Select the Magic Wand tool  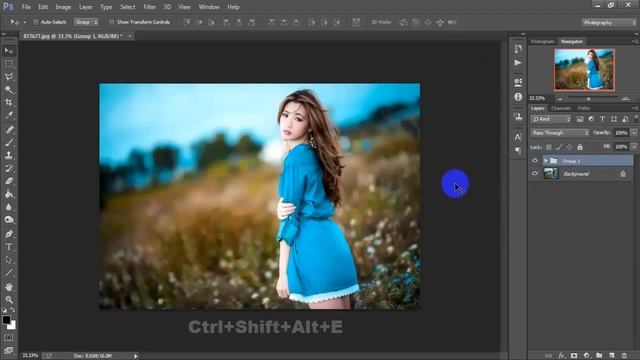[9, 89]
